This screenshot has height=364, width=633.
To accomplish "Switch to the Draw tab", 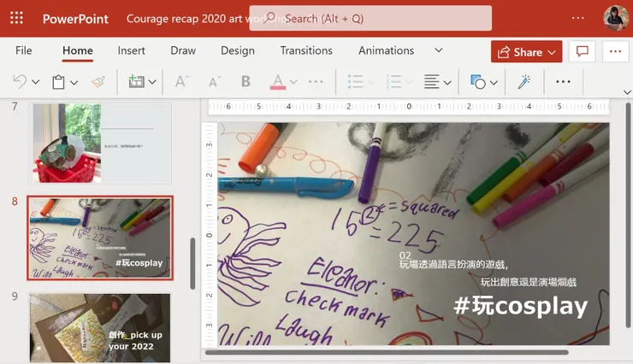I will click(183, 50).
